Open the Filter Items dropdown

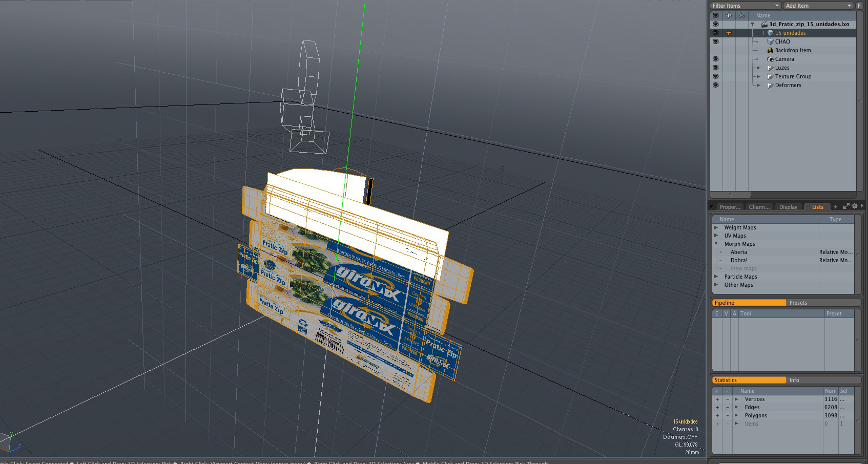click(745, 6)
